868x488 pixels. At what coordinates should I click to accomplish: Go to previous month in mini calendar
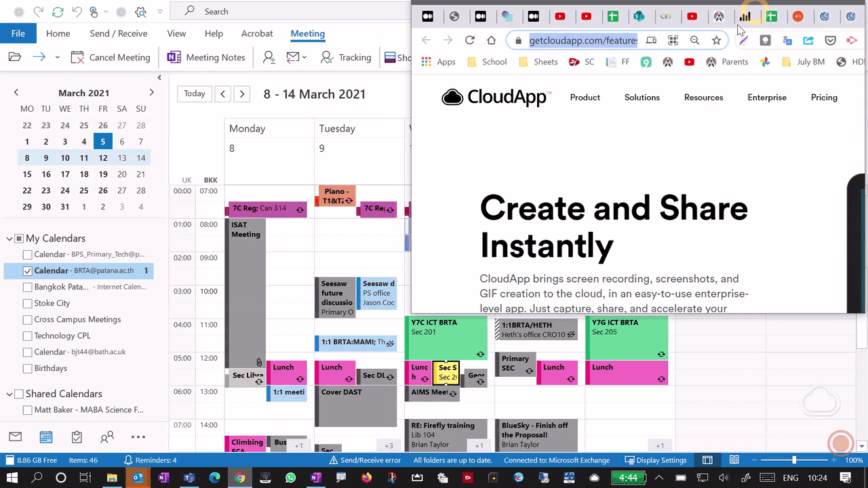(16, 93)
